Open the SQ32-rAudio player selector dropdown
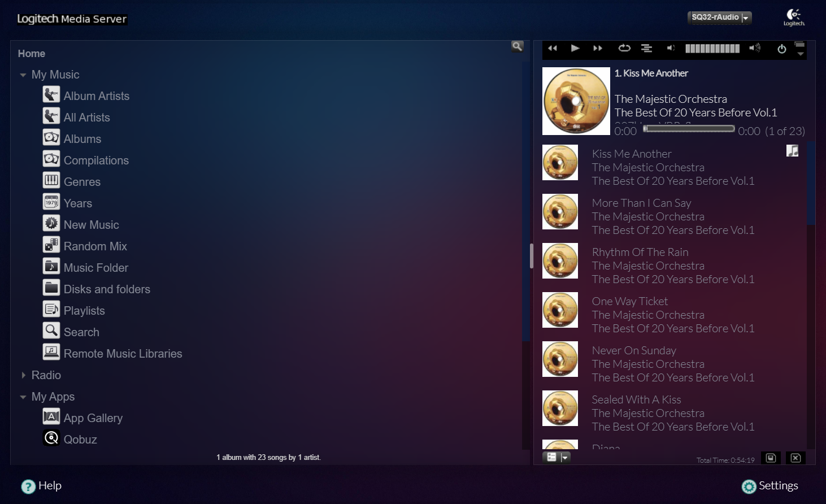This screenshot has width=826, height=504. click(x=719, y=18)
